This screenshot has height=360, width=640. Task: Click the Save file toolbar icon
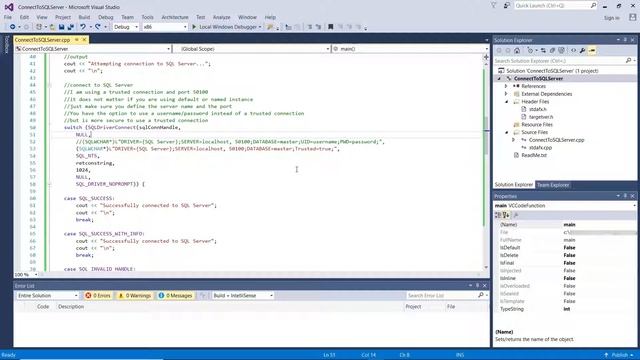pyautogui.click(x=61, y=27)
